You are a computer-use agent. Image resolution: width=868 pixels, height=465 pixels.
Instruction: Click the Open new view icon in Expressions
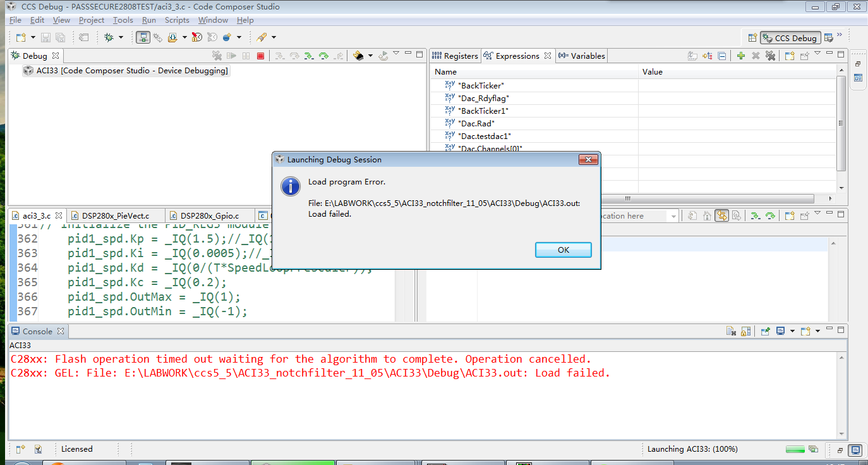tap(789, 56)
